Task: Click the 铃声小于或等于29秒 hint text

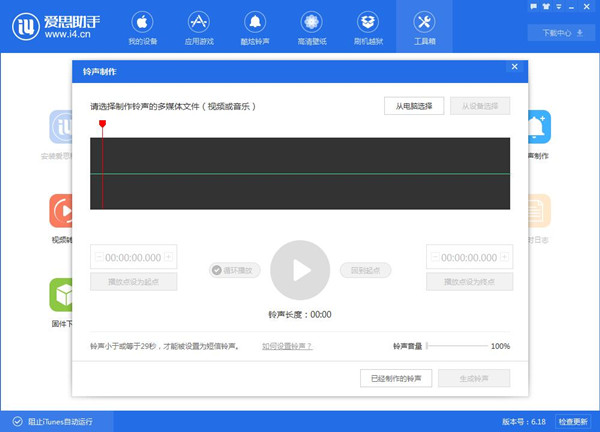Action: tap(165, 346)
